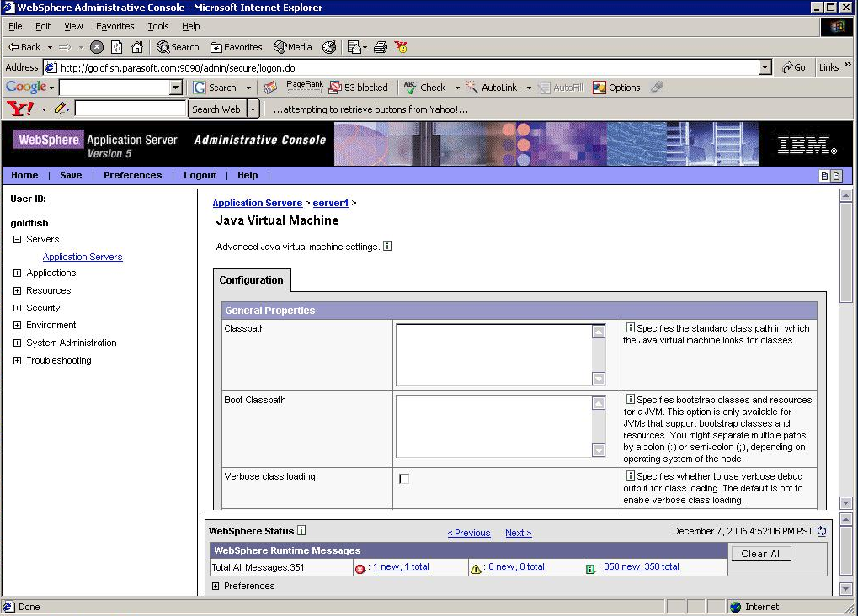
Task: Click the History icon in toolbar
Action: tap(329, 47)
